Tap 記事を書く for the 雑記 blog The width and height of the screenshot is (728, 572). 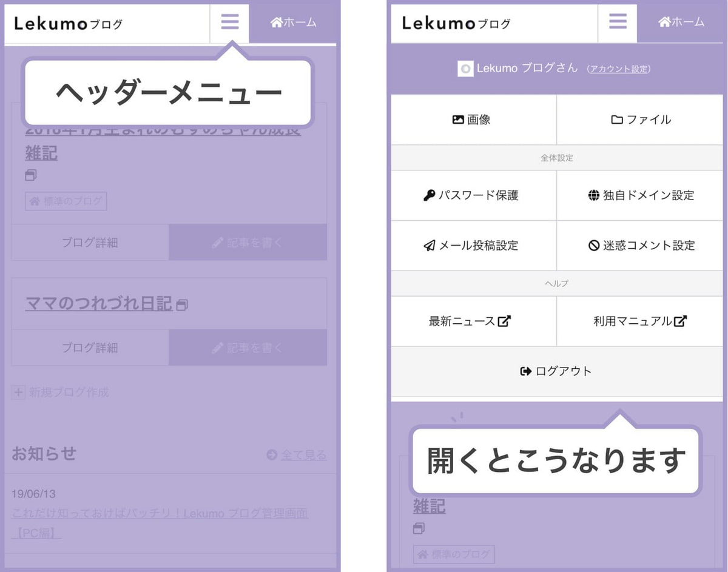click(248, 243)
